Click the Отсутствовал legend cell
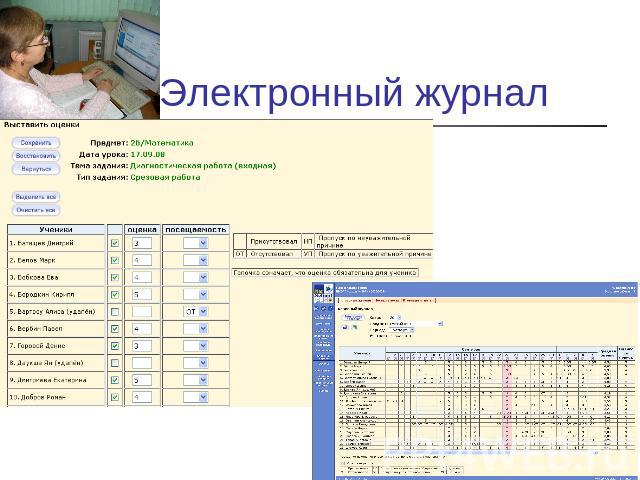 [272, 254]
